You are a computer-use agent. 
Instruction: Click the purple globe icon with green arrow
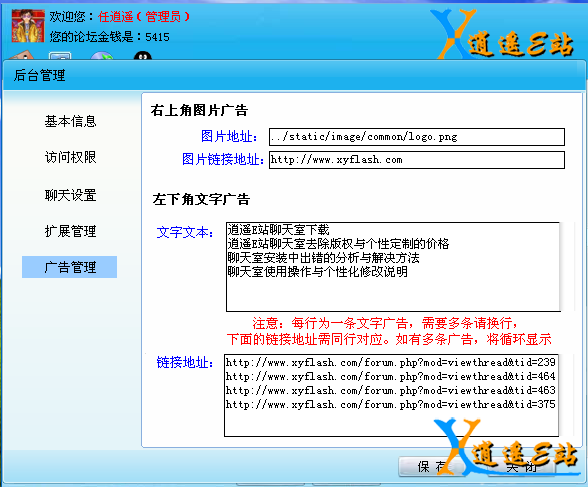[102, 55]
